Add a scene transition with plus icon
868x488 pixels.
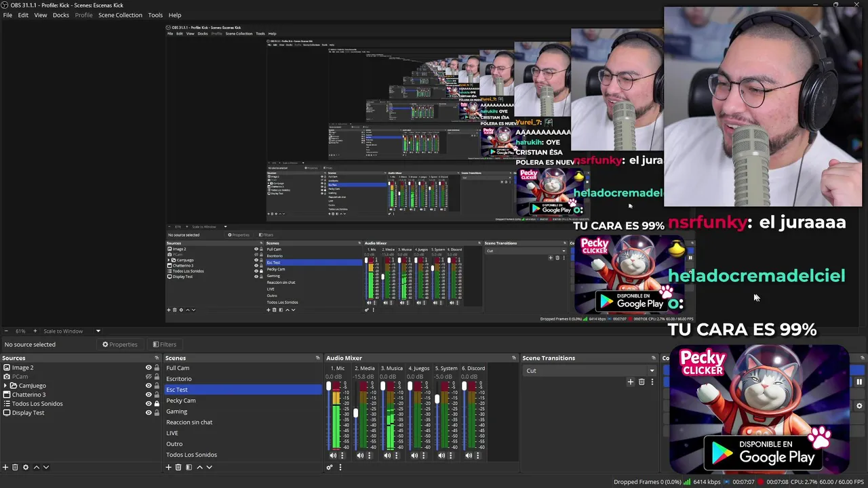tap(631, 382)
